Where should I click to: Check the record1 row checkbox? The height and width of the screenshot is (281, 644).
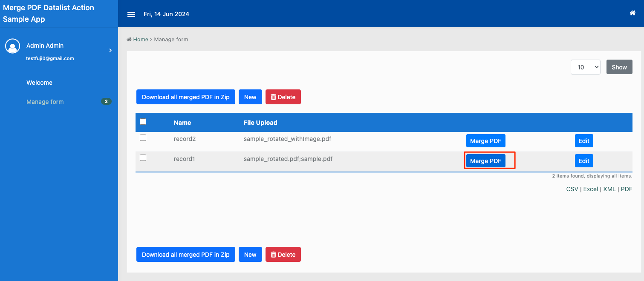(143, 158)
